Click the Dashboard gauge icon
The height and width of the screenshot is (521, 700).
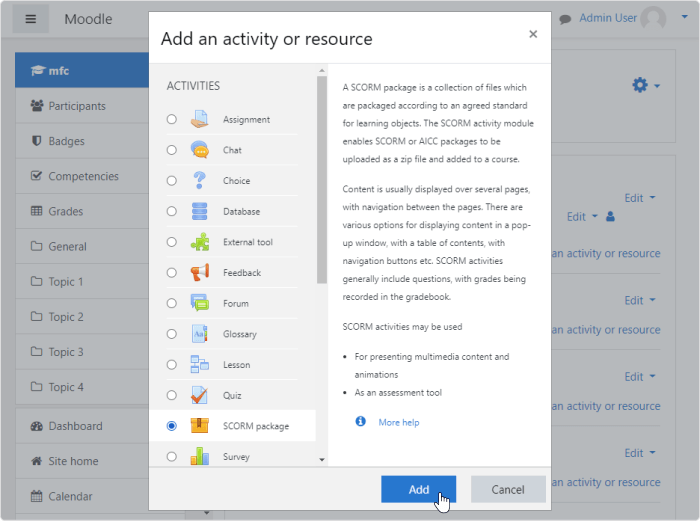(37, 426)
